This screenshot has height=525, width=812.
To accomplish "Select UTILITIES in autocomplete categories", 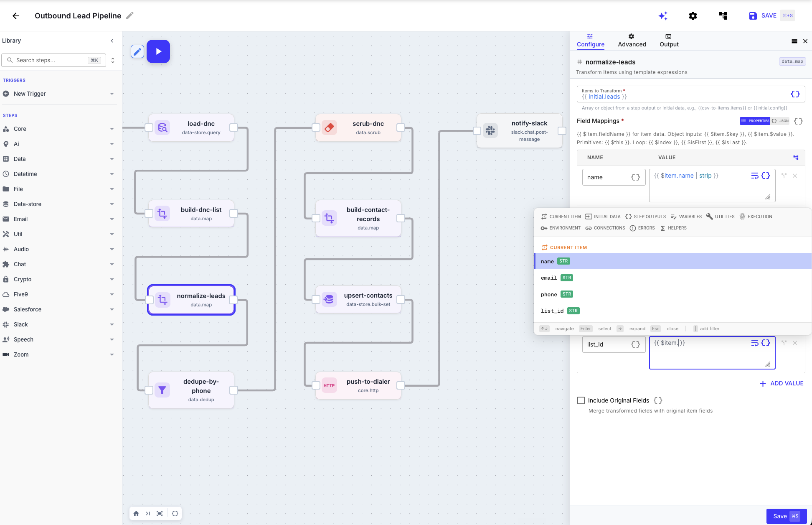I will click(x=720, y=217).
